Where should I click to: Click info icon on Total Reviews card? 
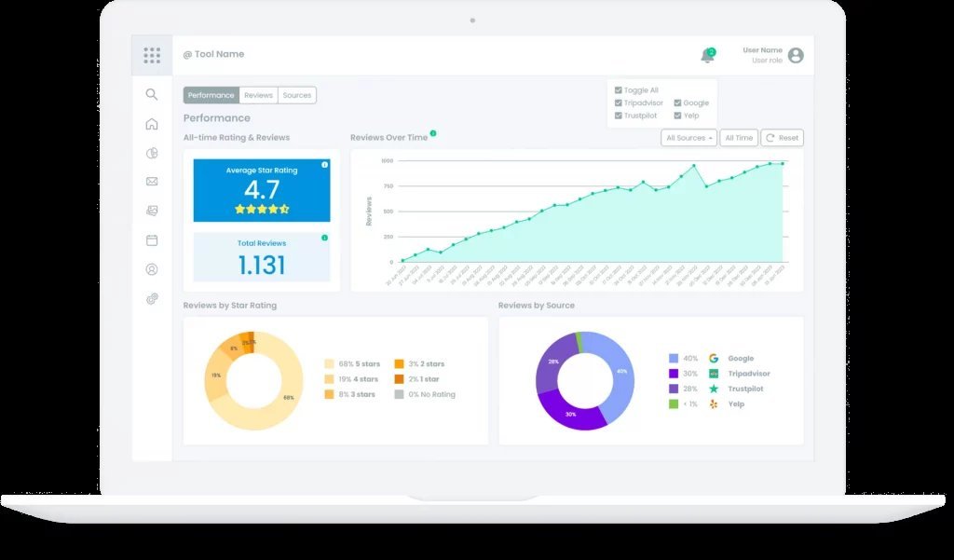[324, 238]
